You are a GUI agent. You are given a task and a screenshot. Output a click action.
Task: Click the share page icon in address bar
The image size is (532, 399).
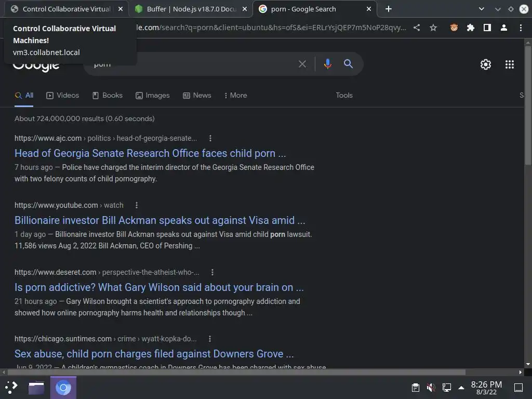(x=417, y=28)
